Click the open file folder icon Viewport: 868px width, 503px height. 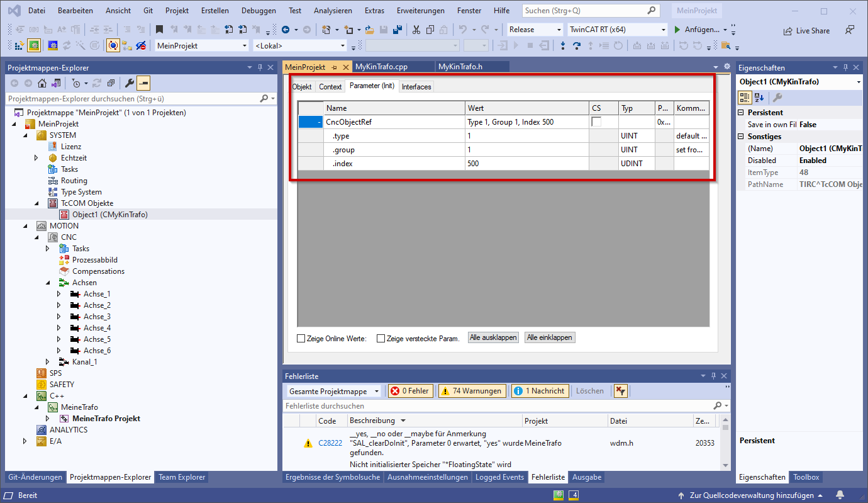click(370, 30)
